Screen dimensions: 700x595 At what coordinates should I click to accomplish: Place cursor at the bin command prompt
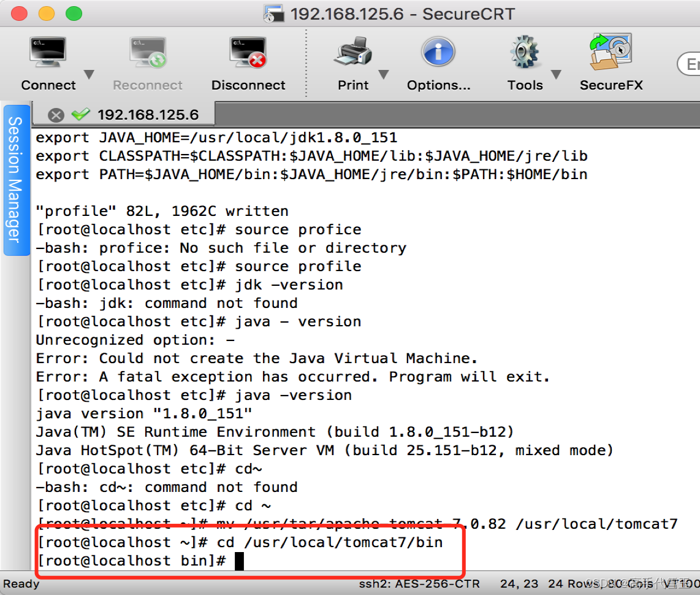click(239, 560)
